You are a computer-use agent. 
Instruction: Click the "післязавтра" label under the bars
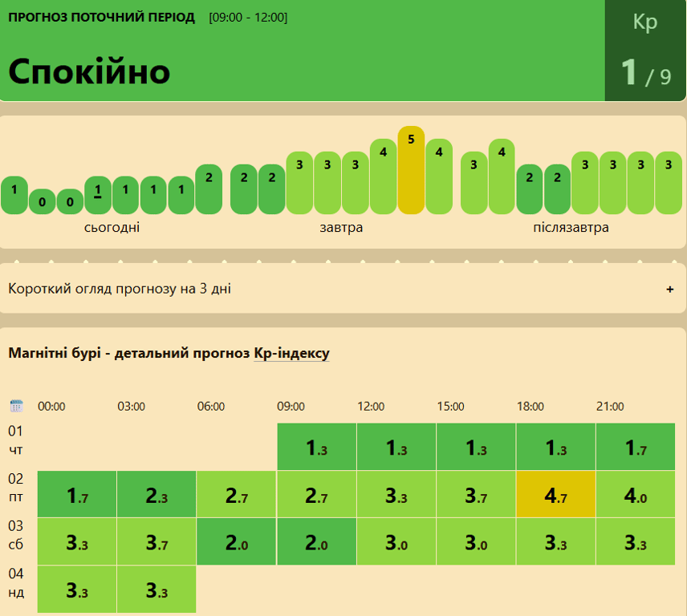pyautogui.click(x=571, y=227)
